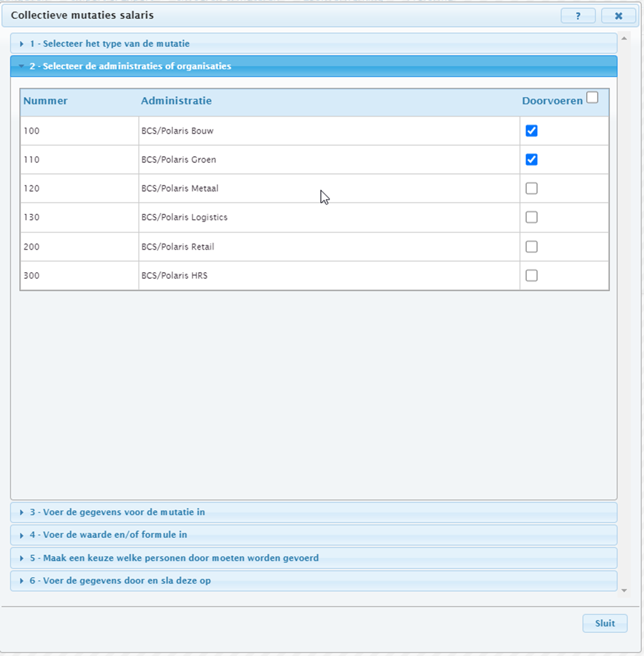Check Doorvoeren for BCS/Polaris Metaal

click(x=532, y=188)
